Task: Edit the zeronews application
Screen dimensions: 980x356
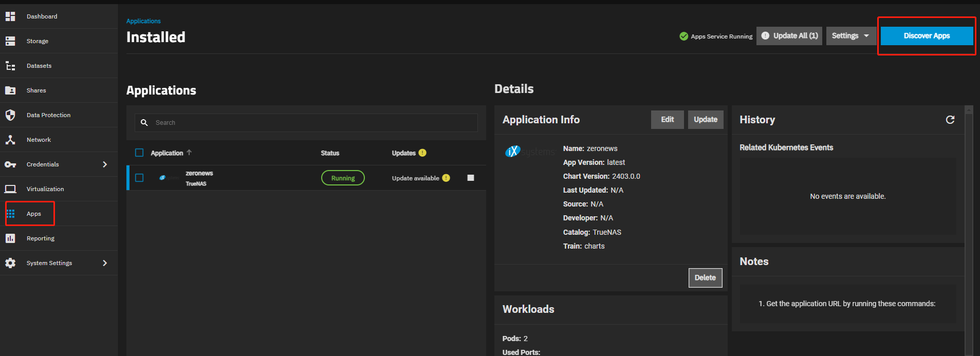Action: point(668,120)
